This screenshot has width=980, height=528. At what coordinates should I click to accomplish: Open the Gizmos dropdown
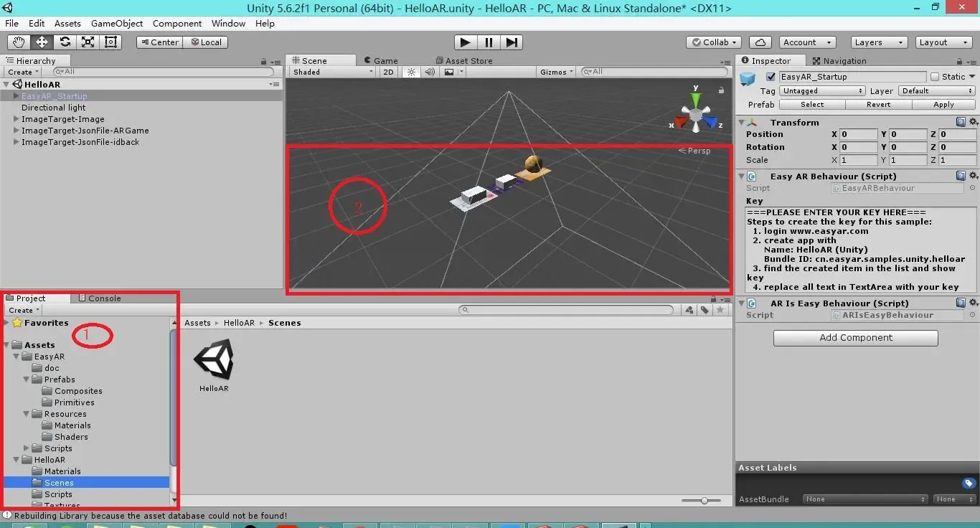coord(557,72)
